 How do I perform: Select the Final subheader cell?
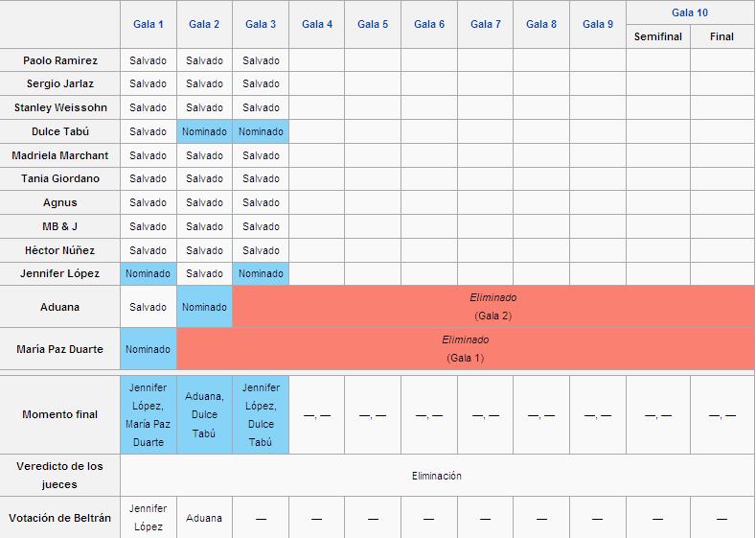pos(722,36)
